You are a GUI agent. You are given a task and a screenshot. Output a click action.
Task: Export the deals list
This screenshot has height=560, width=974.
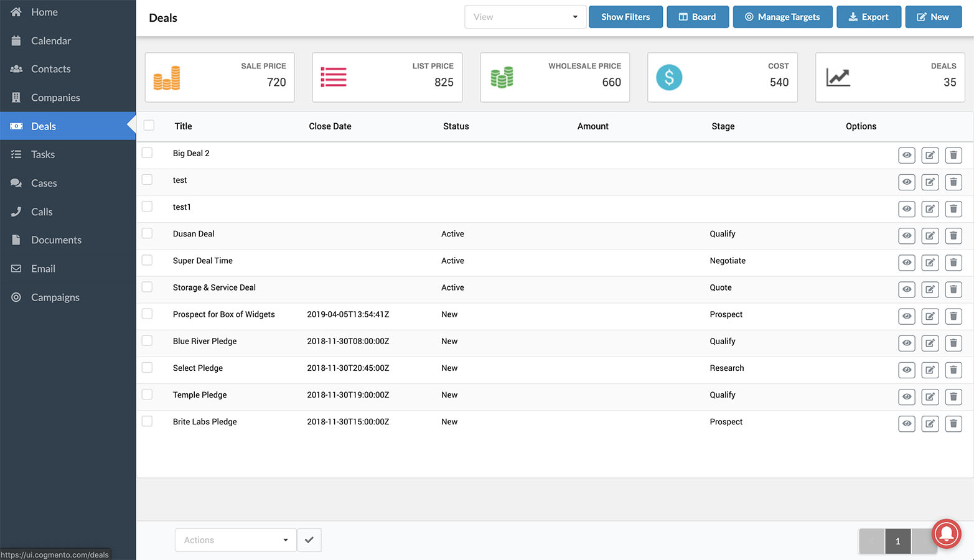pyautogui.click(x=868, y=17)
